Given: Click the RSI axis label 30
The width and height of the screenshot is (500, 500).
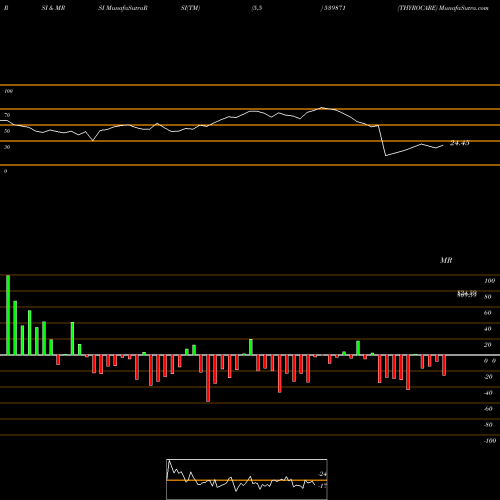Looking at the screenshot, I should [7, 147].
